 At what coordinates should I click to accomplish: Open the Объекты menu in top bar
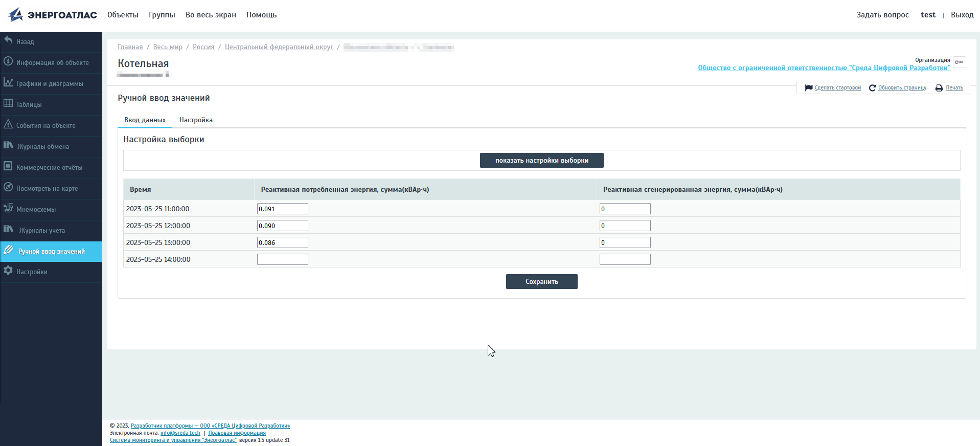coord(123,15)
